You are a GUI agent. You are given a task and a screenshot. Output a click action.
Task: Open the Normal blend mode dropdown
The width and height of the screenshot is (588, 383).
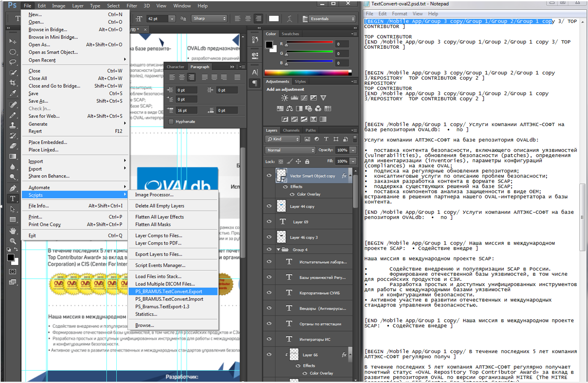click(x=290, y=150)
